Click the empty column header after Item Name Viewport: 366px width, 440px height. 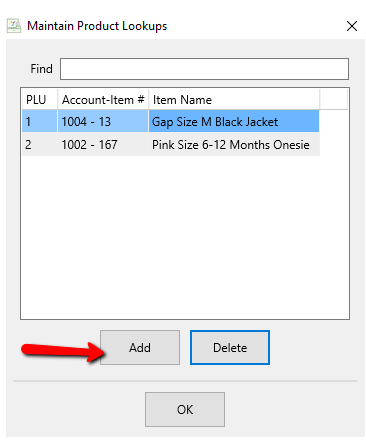333,99
